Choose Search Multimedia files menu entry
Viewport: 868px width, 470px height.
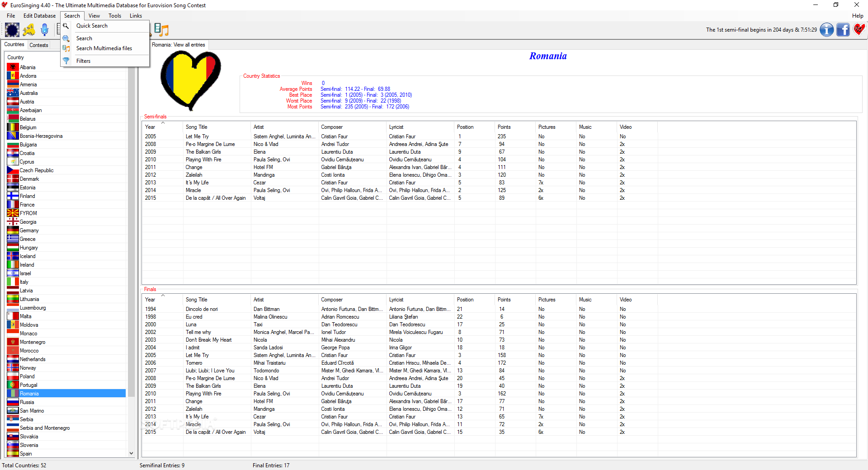pos(104,48)
